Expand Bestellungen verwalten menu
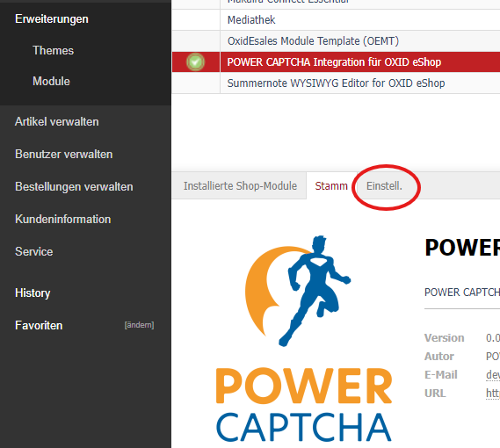The image size is (500, 448). pos(74,187)
